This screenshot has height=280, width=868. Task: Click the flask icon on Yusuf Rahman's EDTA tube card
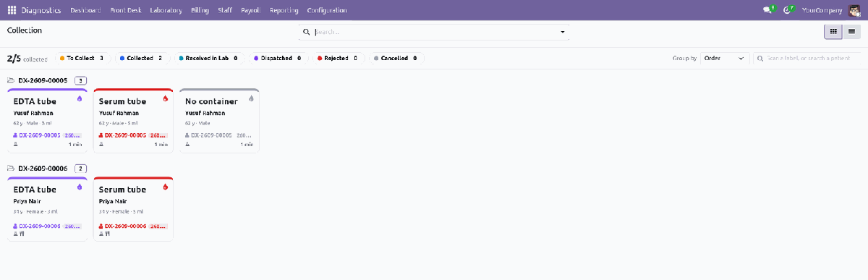tap(16, 145)
